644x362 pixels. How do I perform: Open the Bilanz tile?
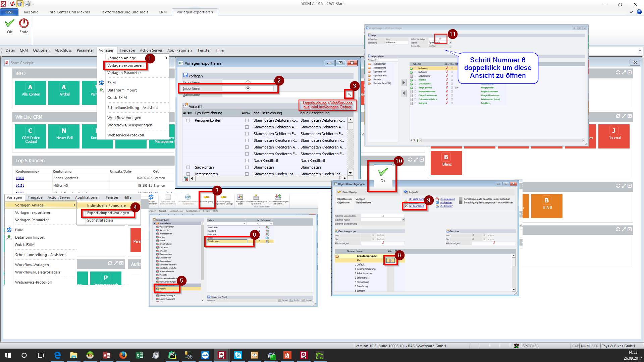pyautogui.click(x=446, y=163)
